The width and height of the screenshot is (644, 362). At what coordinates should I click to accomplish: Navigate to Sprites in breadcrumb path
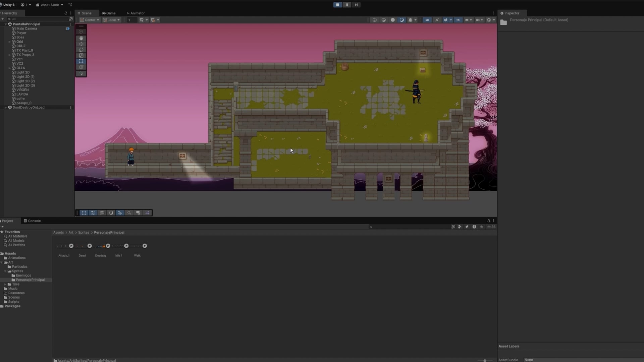tap(84, 232)
